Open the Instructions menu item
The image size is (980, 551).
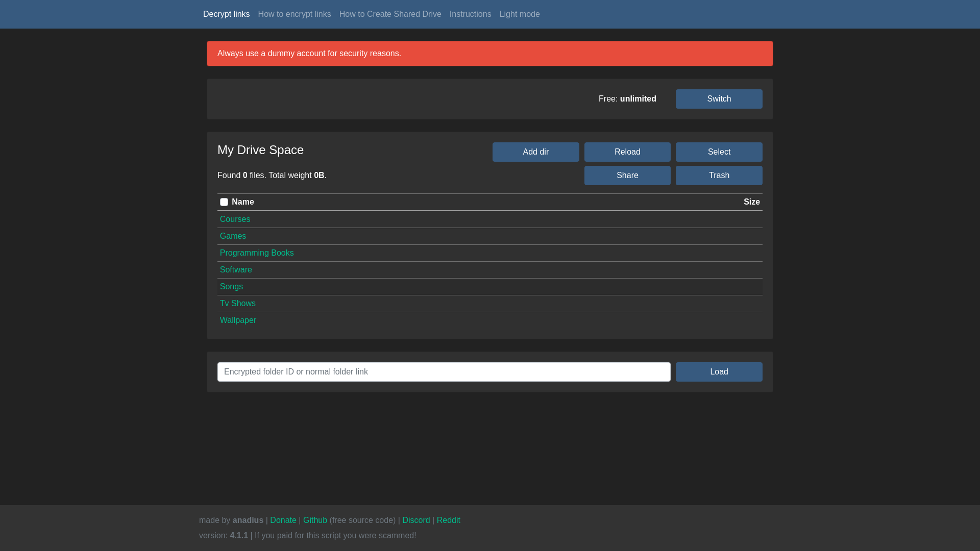tap(470, 14)
